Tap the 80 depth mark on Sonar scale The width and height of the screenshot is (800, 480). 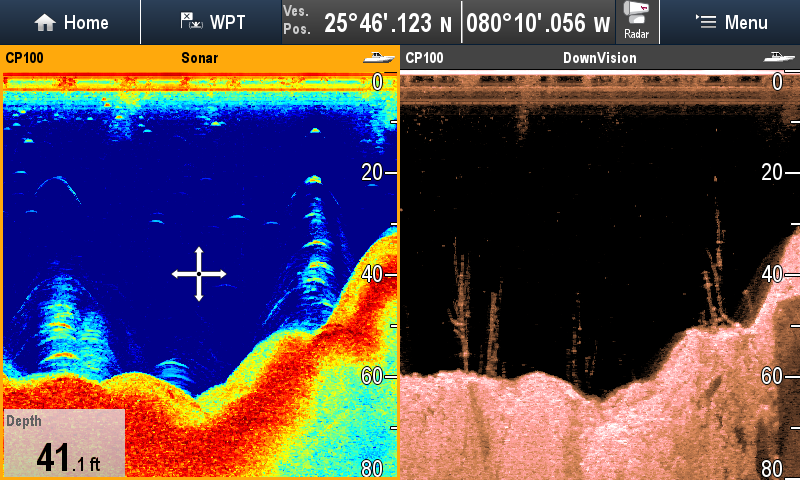click(372, 468)
